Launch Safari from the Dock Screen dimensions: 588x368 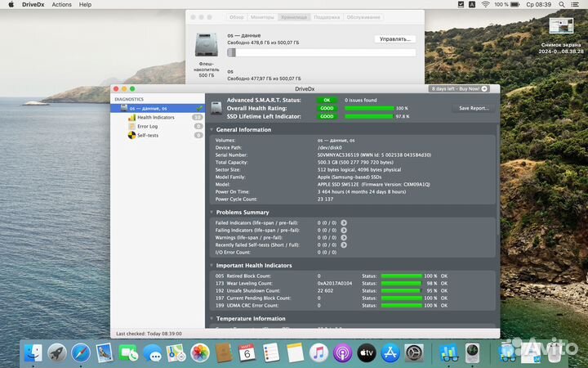pos(81,353)
